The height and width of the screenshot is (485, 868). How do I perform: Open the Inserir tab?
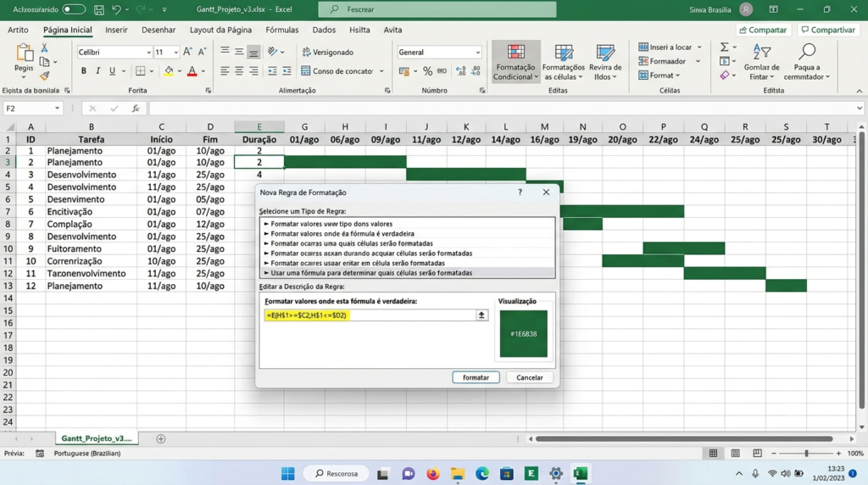click(x=116, y=30)
